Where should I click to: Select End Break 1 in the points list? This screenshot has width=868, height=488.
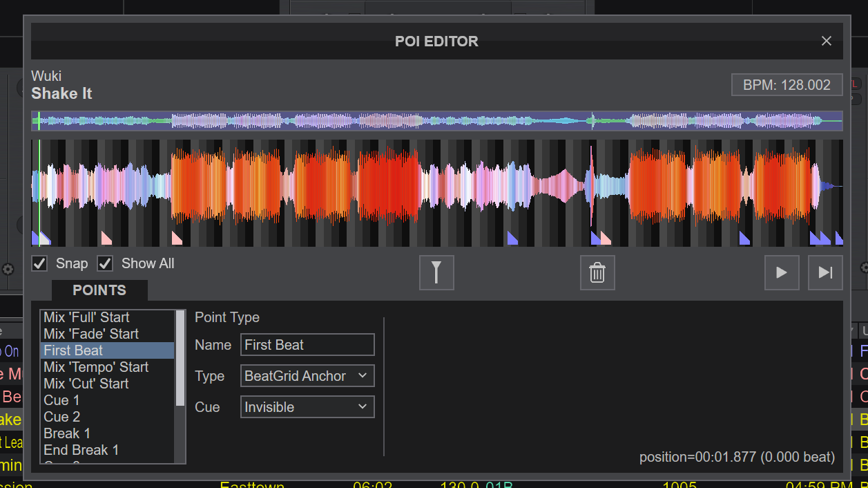point(107,450)
